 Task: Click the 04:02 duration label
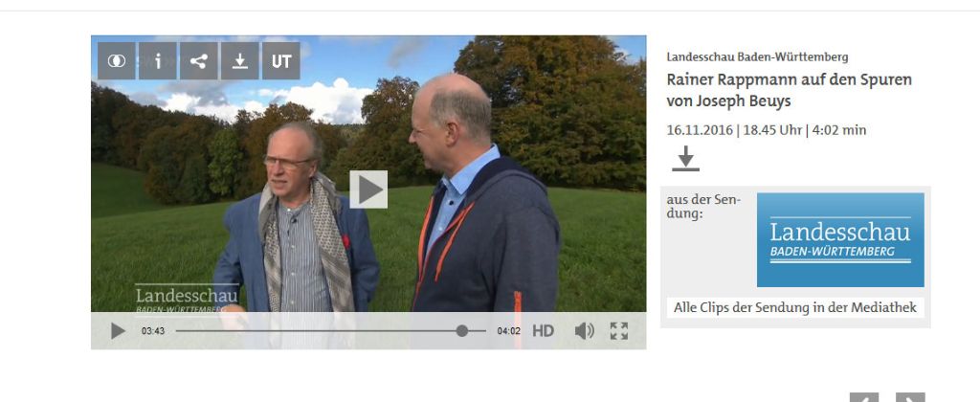509,331
